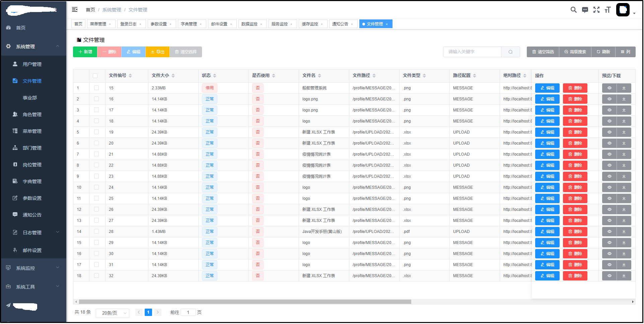Open the 20条/页 page size dropdown
Viewport: 644px width, 324px height.
point(113,313)
